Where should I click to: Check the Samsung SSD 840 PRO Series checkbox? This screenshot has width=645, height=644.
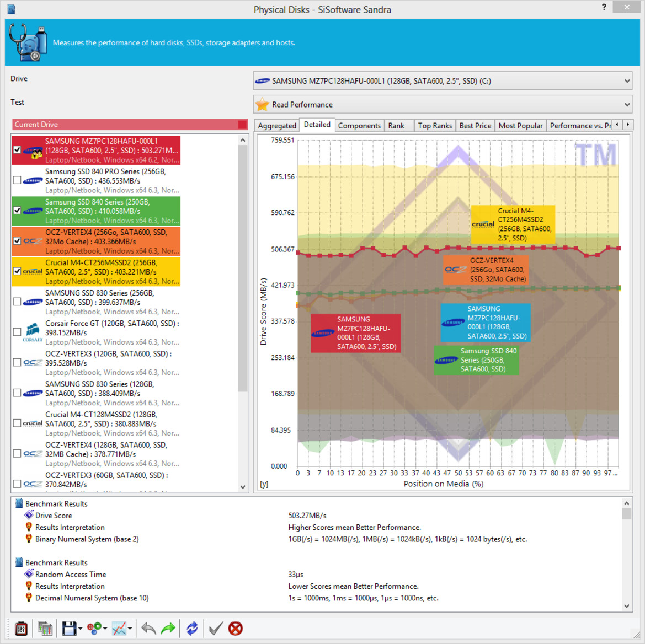17,180
